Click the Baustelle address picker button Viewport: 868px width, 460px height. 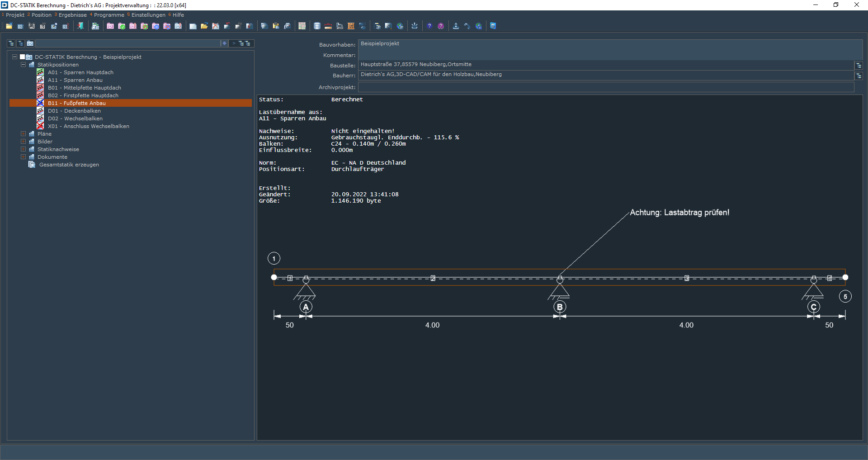859,66
